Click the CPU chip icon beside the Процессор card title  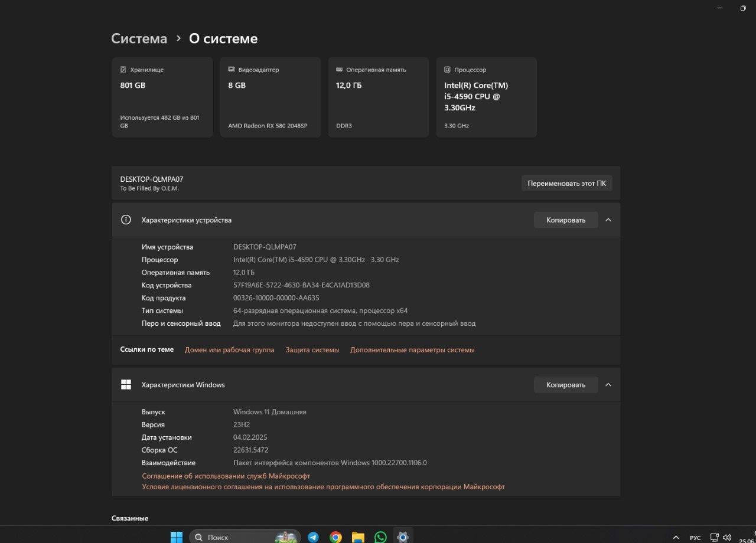pos(447,70)
